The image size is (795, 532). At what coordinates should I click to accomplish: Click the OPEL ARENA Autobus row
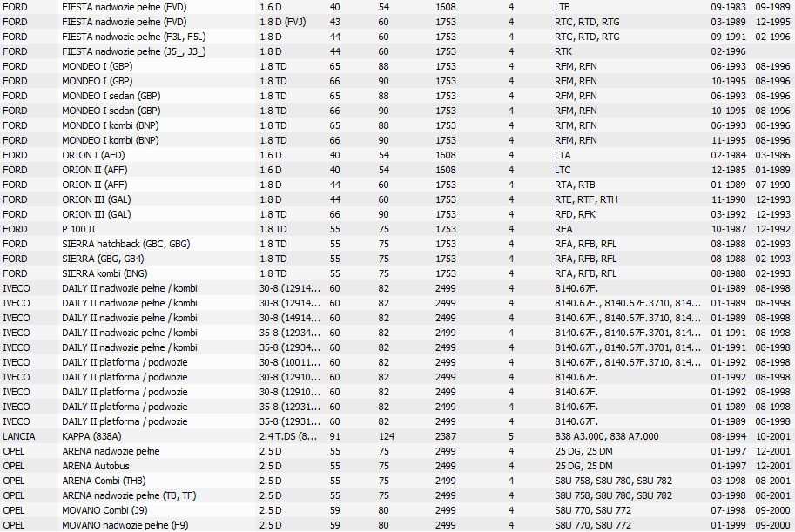click(x=397, y=466)
